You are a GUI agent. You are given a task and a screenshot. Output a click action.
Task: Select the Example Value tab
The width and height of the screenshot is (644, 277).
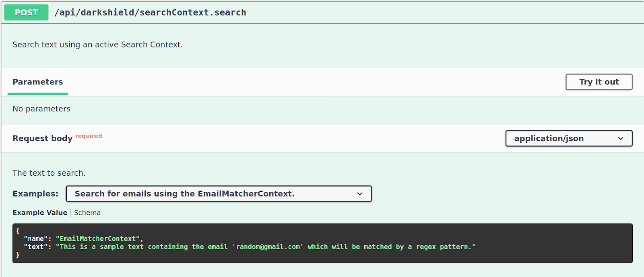(x=40, y=213)
